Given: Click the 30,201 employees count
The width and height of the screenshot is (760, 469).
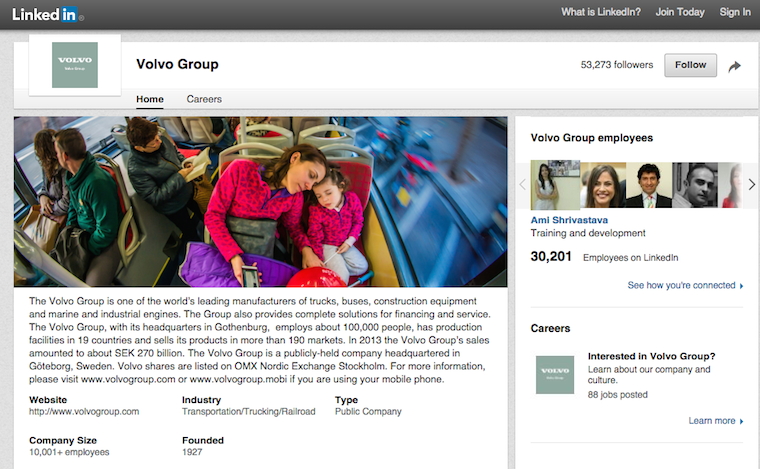Looking at the screenshot, I should coord(551,256).
